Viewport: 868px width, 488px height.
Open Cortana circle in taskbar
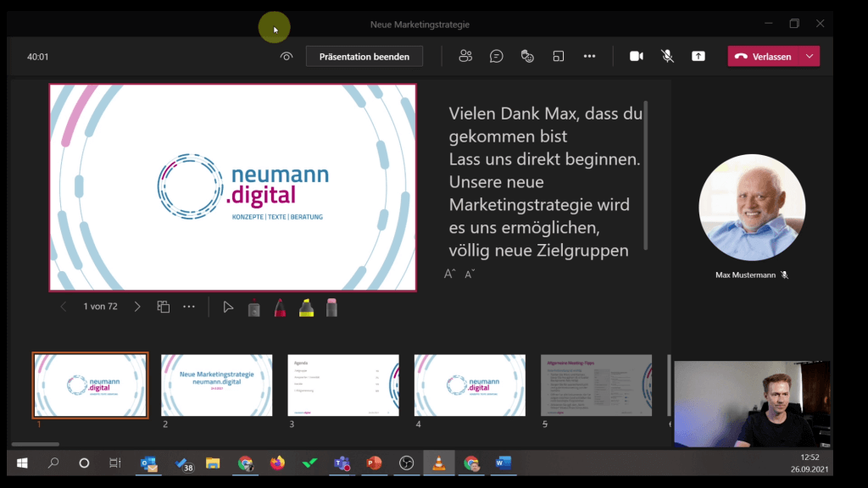click(x=84, y=463)
